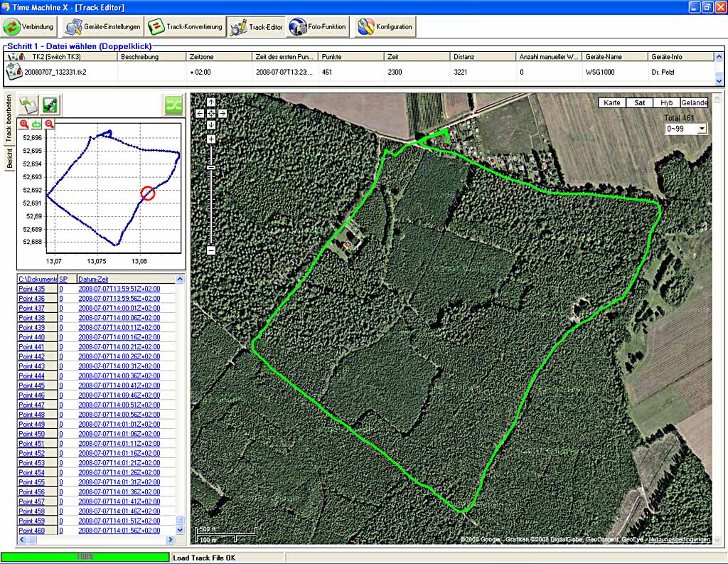Reset the track chart zoom

point(36,124)
